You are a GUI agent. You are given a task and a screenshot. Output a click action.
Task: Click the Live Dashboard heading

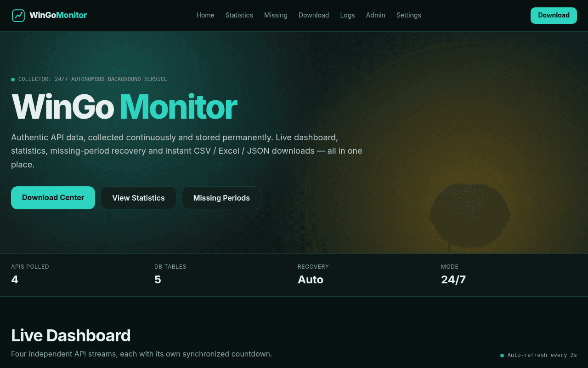(x=71, y=336)
